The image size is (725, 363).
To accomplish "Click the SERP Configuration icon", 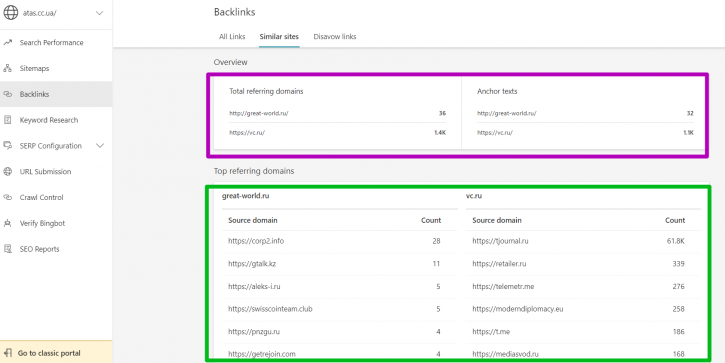I will (x=7, y=146).
